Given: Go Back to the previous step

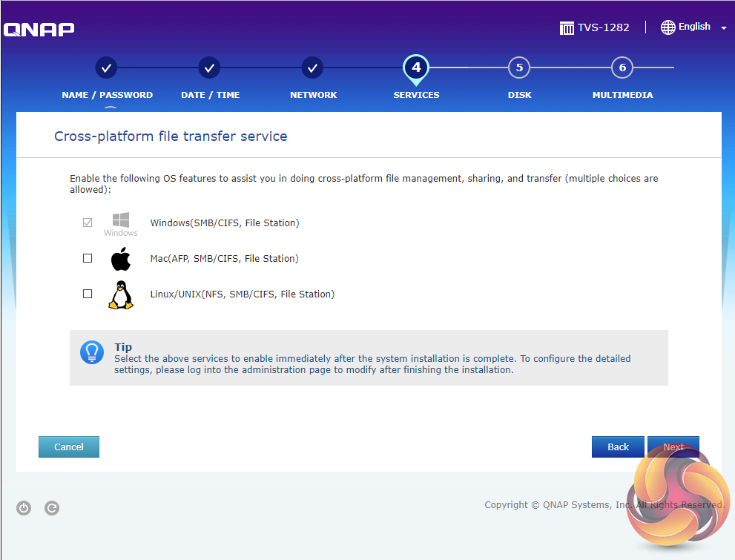Looking at the screenshot, I should coord(618,447).
